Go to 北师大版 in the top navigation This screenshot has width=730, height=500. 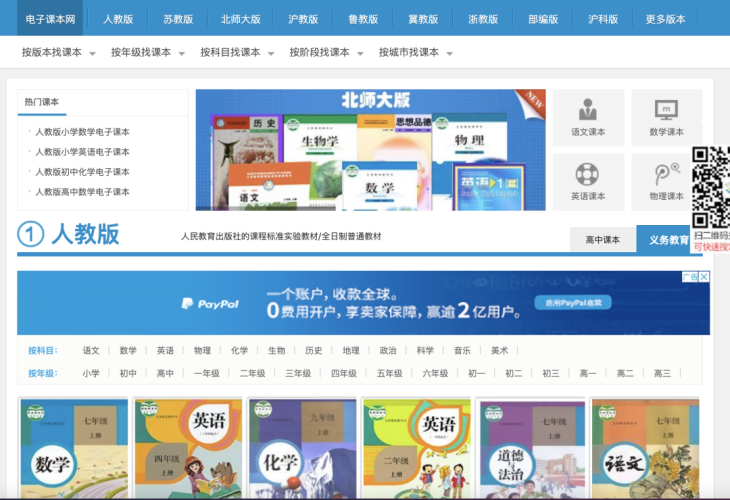[x=240, y=19]
